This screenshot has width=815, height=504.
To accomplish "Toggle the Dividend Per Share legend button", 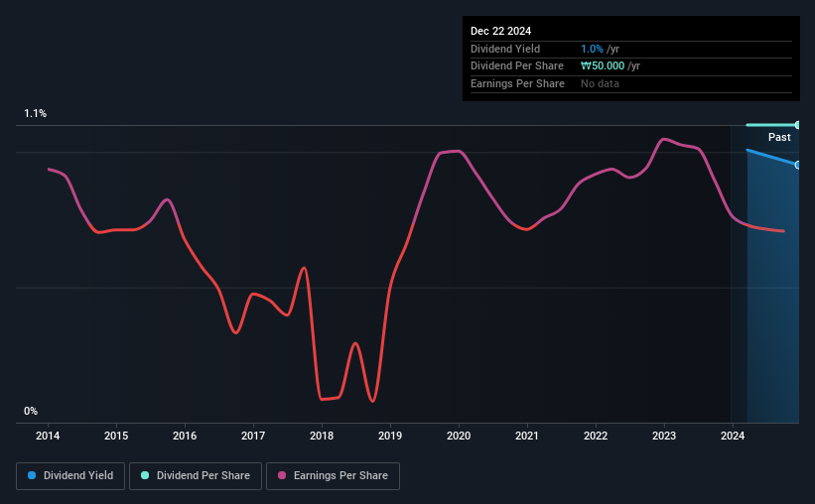I will tap(196, 476).
